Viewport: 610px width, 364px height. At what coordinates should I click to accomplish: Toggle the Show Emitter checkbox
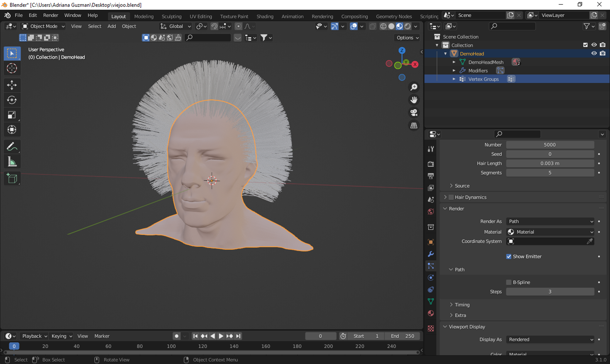click(x=509, y=256)
